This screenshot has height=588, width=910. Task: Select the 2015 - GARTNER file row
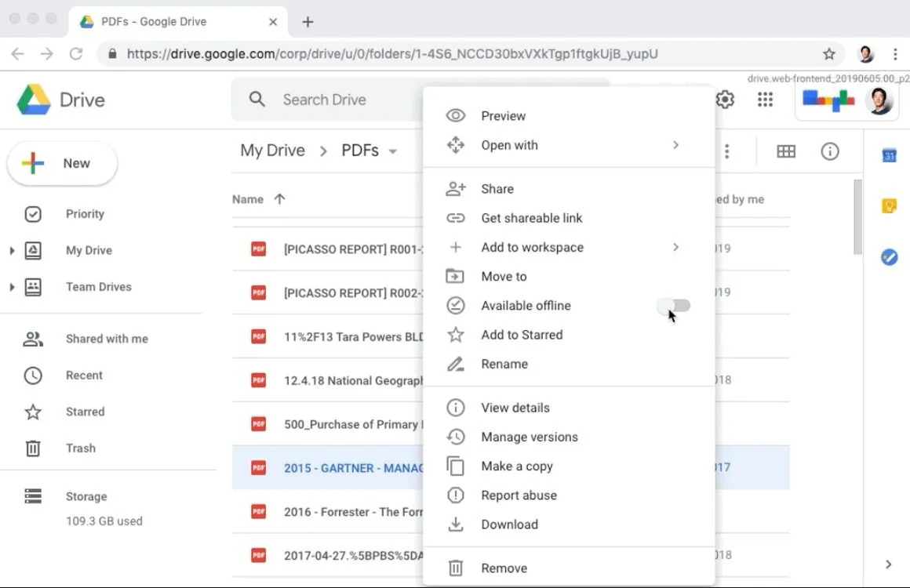point(511,467)
